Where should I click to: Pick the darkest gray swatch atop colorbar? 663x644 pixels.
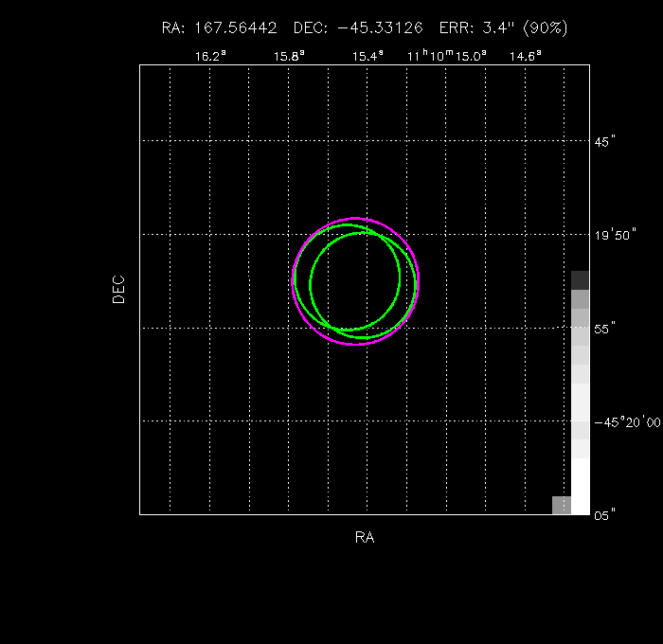580,279
